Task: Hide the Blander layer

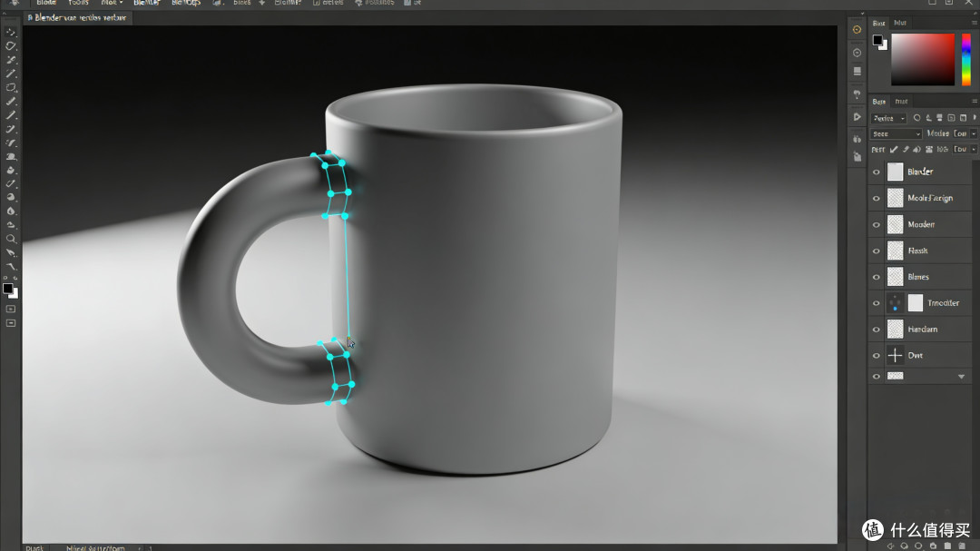Action: click(877, 172)
